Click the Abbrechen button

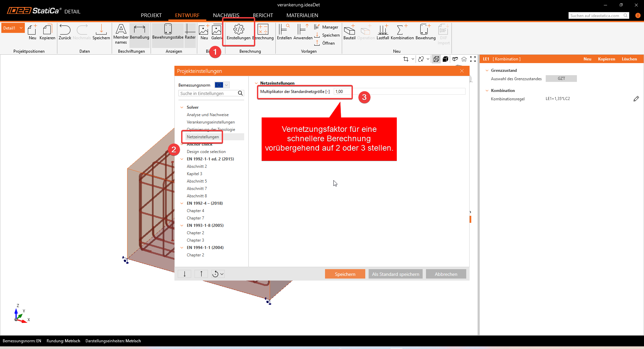446,274
